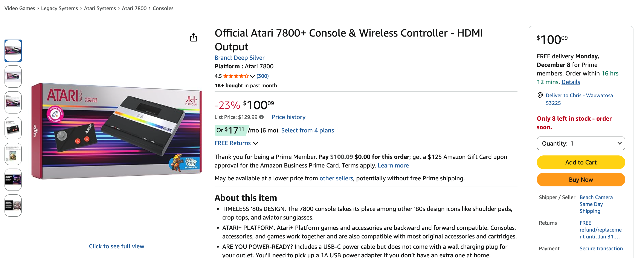Select the controller thumbnail image
Viewport: 644px width, 258px height.
(x=13, y=128)
